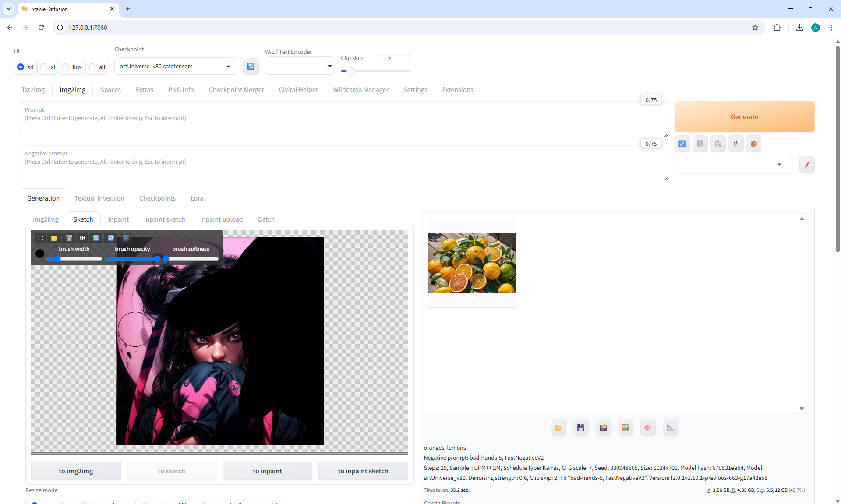This screenshot has width=841, height=504.
Task: Click the 'to inpaint' button
Action: (267, 471)
